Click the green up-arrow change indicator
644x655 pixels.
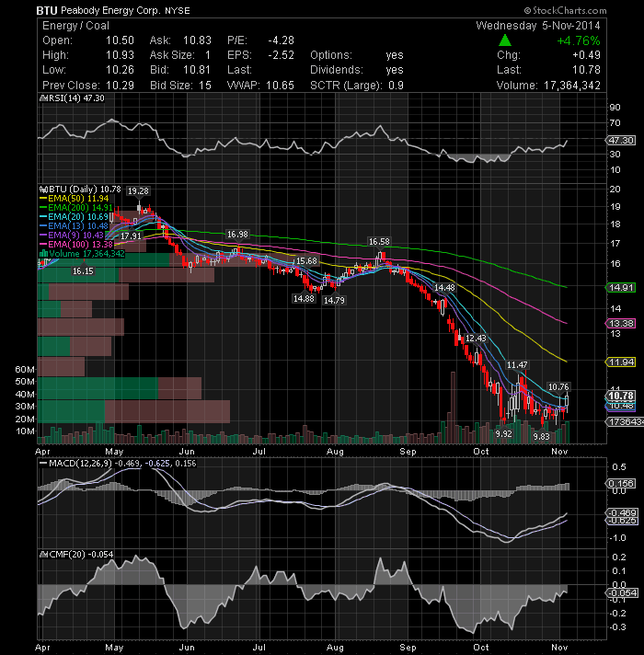pyautogui.click(x=505, y=40)
